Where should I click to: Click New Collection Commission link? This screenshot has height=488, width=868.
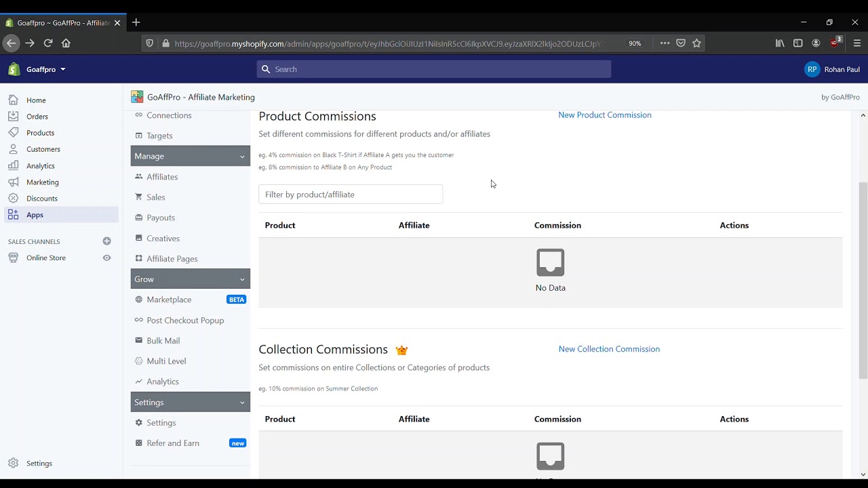609,349
